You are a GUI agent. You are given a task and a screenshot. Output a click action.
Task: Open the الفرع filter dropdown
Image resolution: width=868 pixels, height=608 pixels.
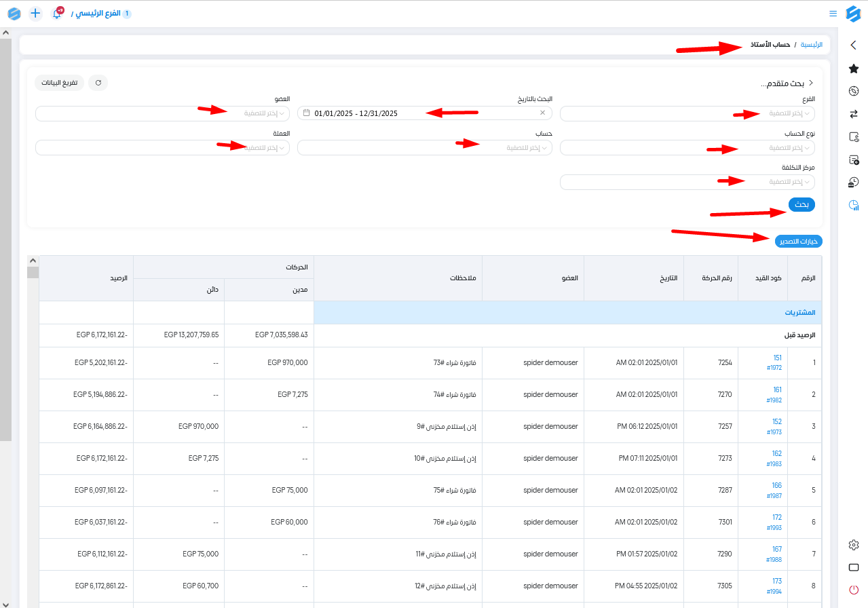pos(687,113)
